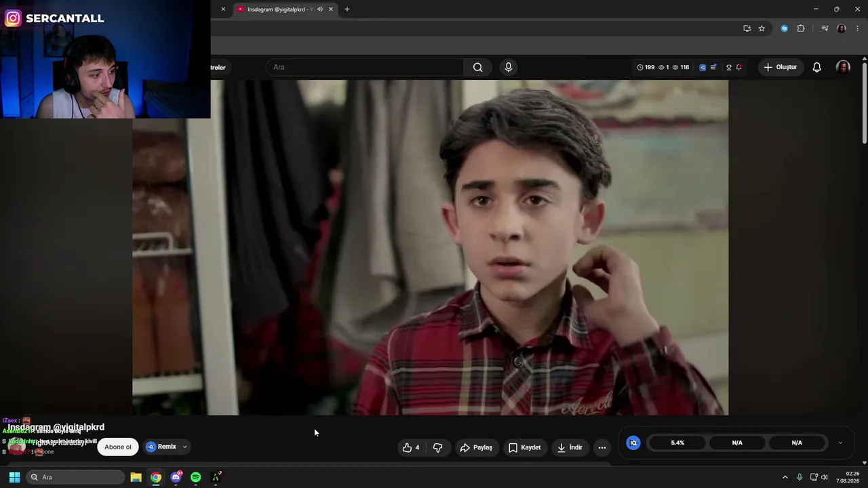Click the trophy icon in the header toolbar
The height and width of the screenshot is (488, 868).
tap(729, 67)
